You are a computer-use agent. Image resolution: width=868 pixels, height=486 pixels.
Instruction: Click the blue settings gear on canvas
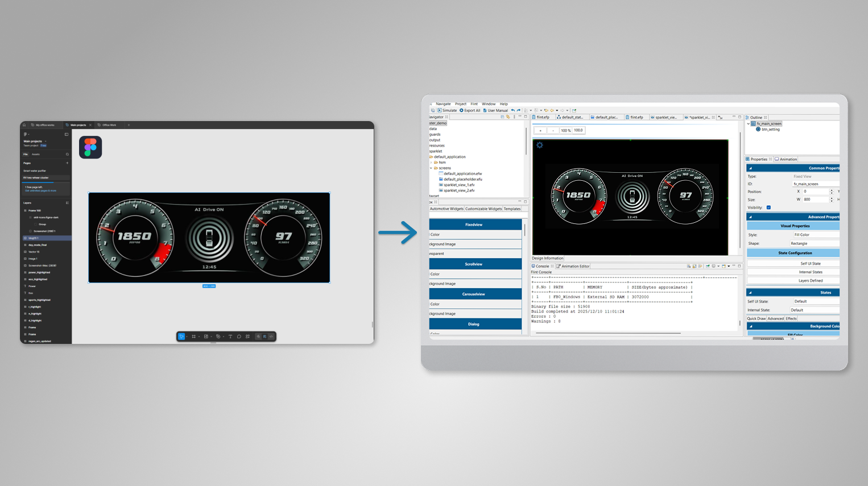[x=540, y=145]
